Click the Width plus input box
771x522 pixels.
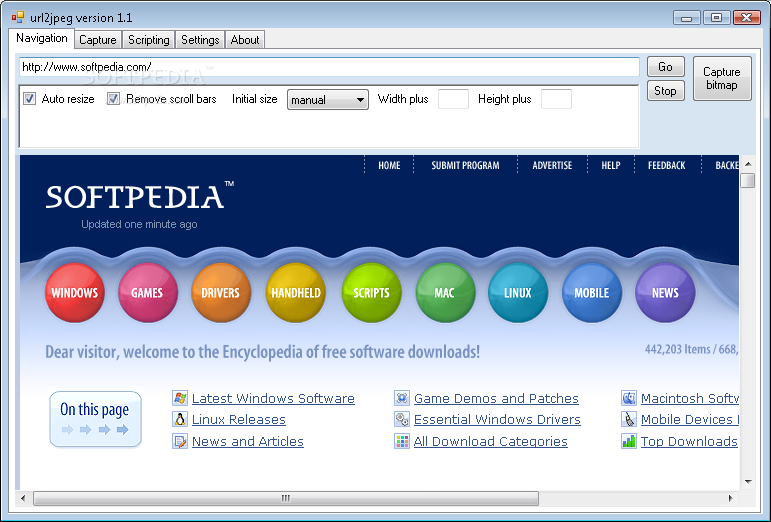point(453,99)
